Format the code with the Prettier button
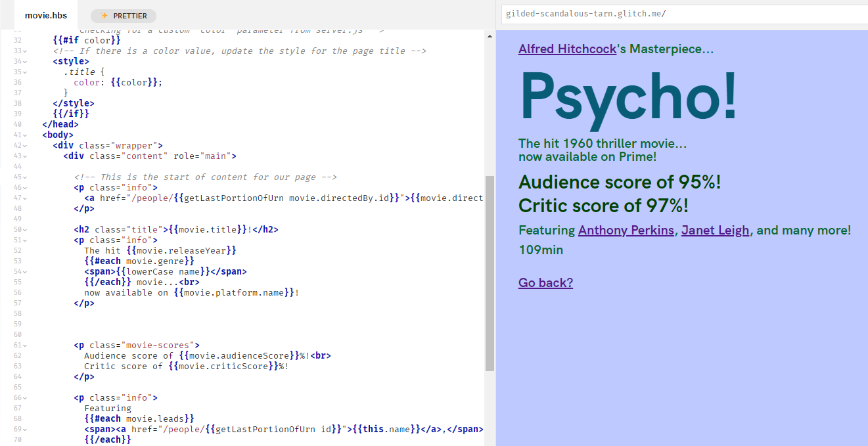 (x=124, y=16)
